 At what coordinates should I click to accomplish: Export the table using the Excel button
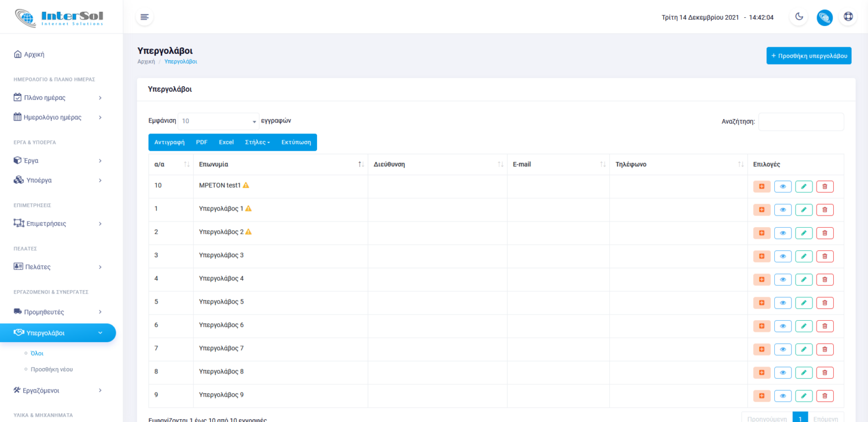tap(226, 142)
